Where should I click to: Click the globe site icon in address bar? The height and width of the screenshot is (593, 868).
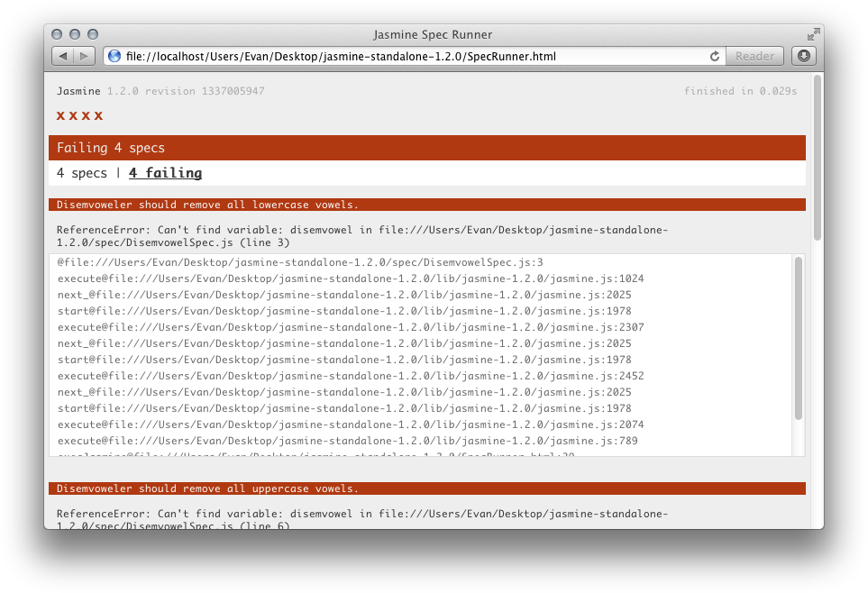(114, 56)
